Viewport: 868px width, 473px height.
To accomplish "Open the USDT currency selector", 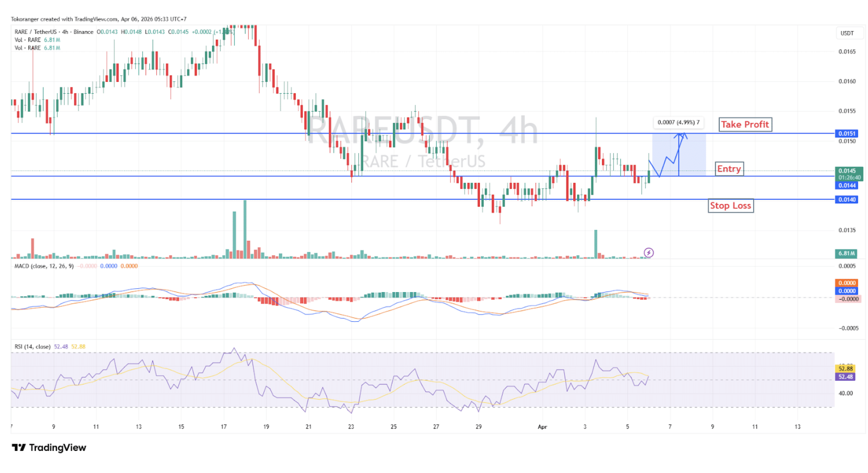I will pyautogui.click(x=847, y=33).
